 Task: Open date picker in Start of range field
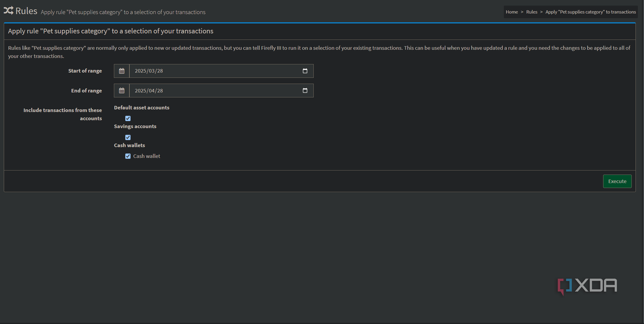click(x=305, y=71)
